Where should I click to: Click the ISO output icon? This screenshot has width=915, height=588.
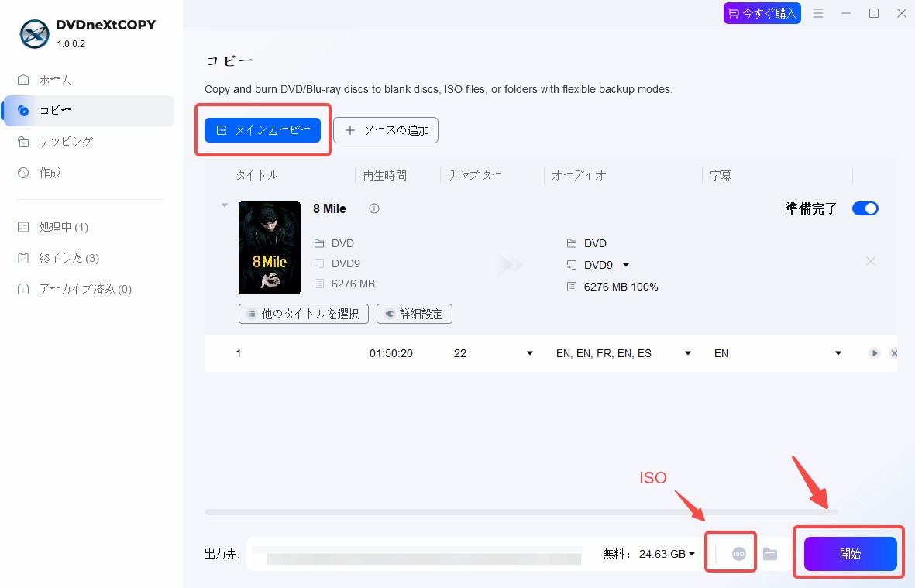click(x=739, y=554)
